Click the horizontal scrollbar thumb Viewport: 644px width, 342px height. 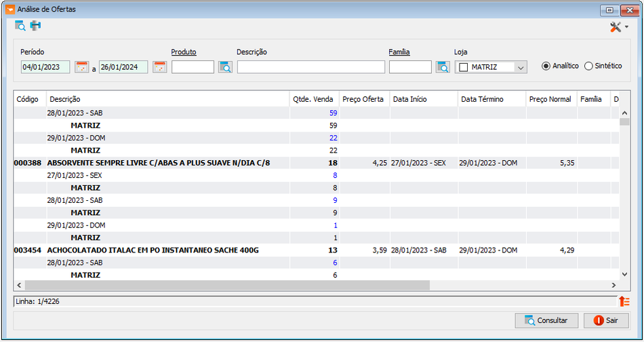point(227,285)
